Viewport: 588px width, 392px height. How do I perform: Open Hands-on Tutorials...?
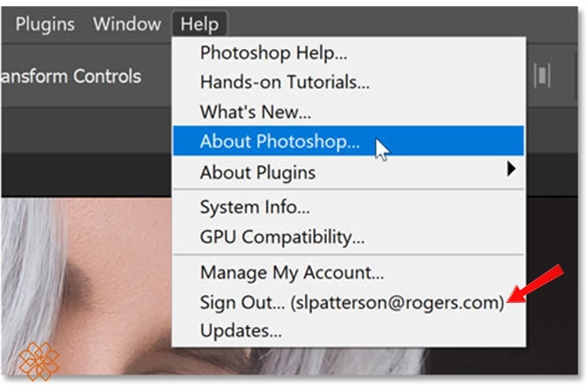coord(348,82)
